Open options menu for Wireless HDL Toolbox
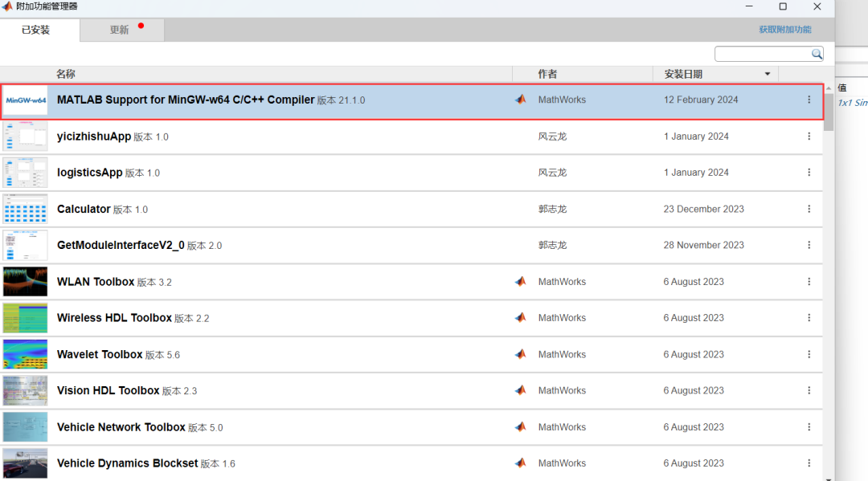The height and width of the screenshot is (481, 868). (x=809, y=318)
